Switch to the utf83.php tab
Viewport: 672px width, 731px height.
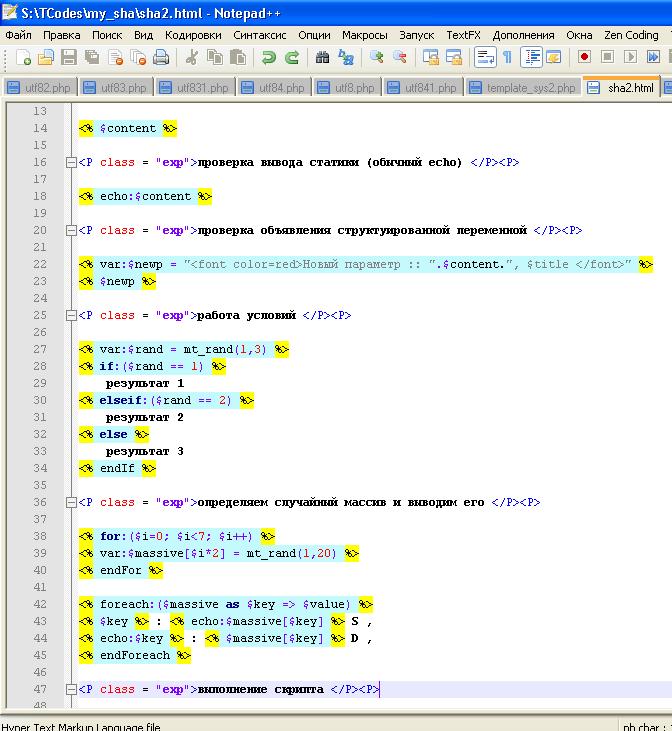tap(117, 88)
